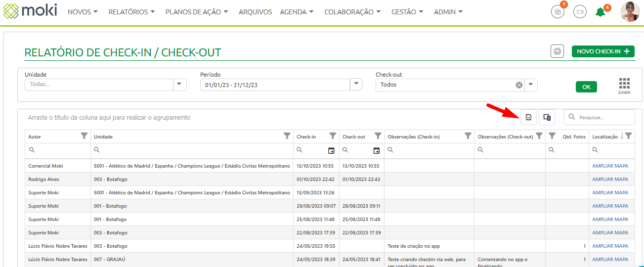The width and height of the screenshot is (644, 267).
Task: Clear the Check-out Todos selection
Action: click(x=519, y=85)
